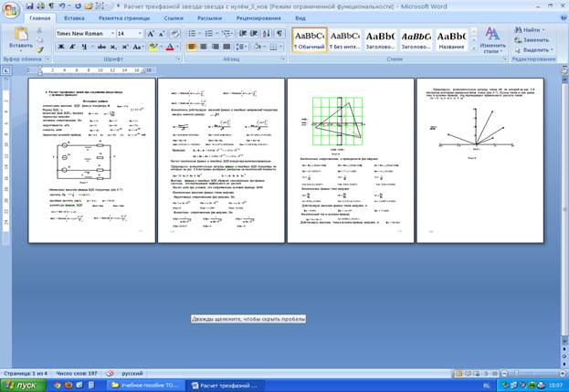
Task: Click the Open folder icon in Quick Access
Action: [x=89, y=6]
